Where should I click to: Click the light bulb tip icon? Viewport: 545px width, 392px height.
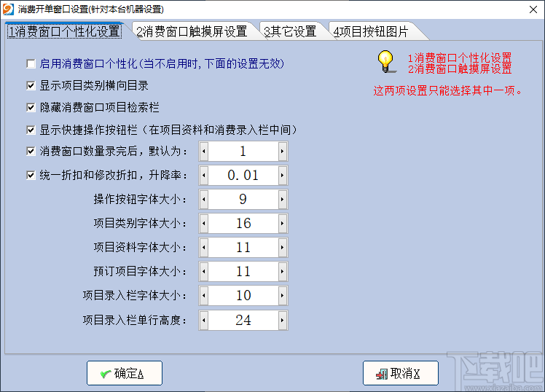pos(386,62)
